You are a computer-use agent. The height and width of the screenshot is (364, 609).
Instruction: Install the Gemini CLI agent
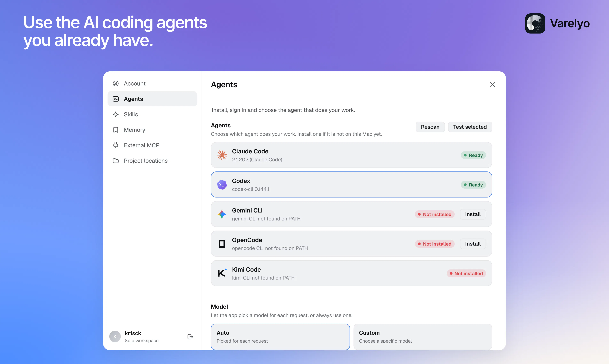pos(473,214)
